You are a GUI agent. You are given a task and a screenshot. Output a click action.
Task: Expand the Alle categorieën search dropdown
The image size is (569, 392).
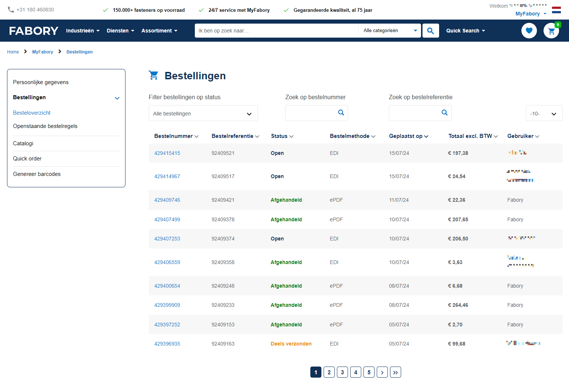pyautogui.click(x=390, y=31)
